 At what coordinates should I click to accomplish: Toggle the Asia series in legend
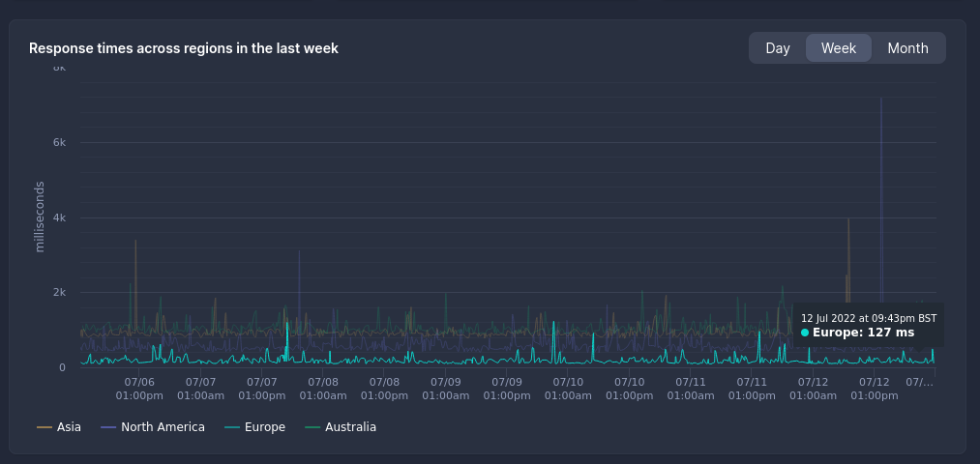tap(59, 427)
